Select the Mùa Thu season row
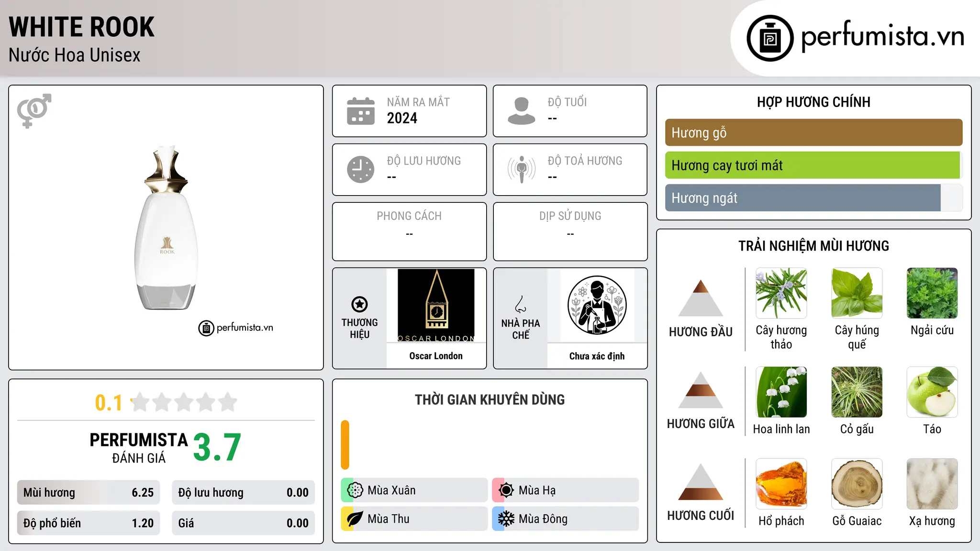980x551 pixels. (x=414, y=519)
